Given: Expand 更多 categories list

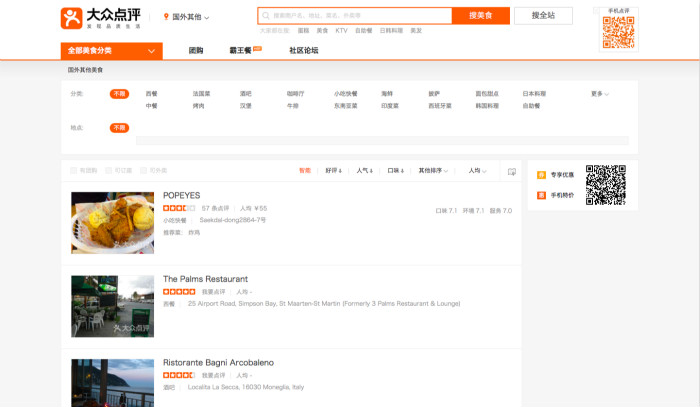Looking at the screenshot, I should [599, 94].
